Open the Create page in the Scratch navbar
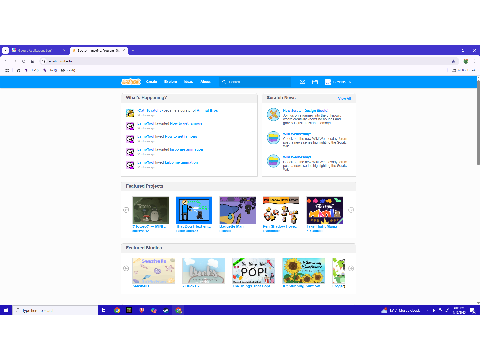480x360 pixels. pyautogui.click(x=151, y=82)
